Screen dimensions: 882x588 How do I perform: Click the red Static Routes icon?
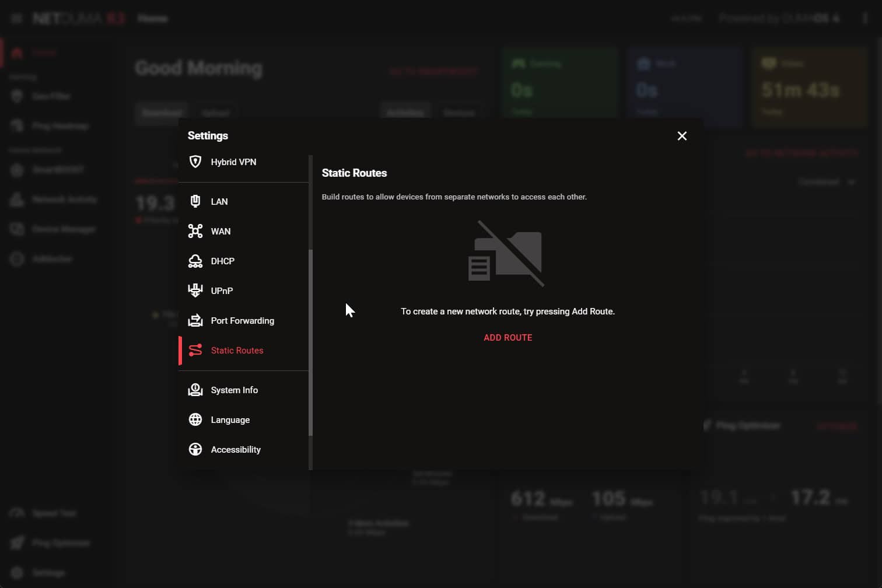point(195,350)
